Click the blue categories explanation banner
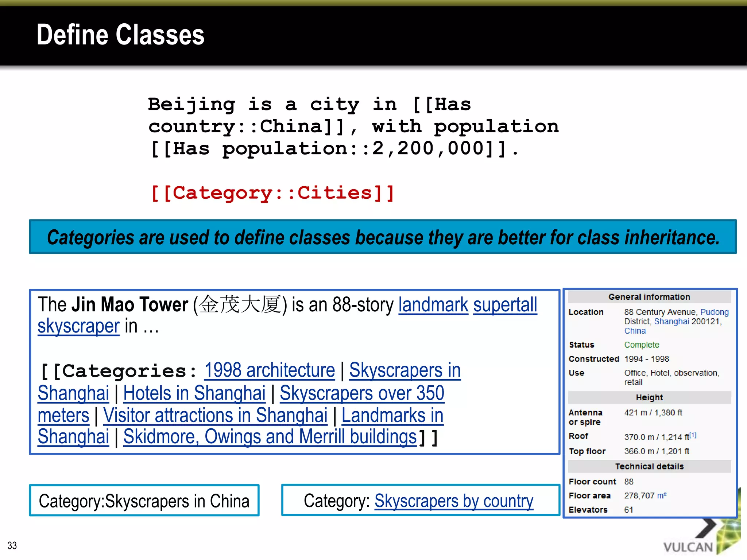Viewport: 747px width, 560px height. [x=383, y=237]
